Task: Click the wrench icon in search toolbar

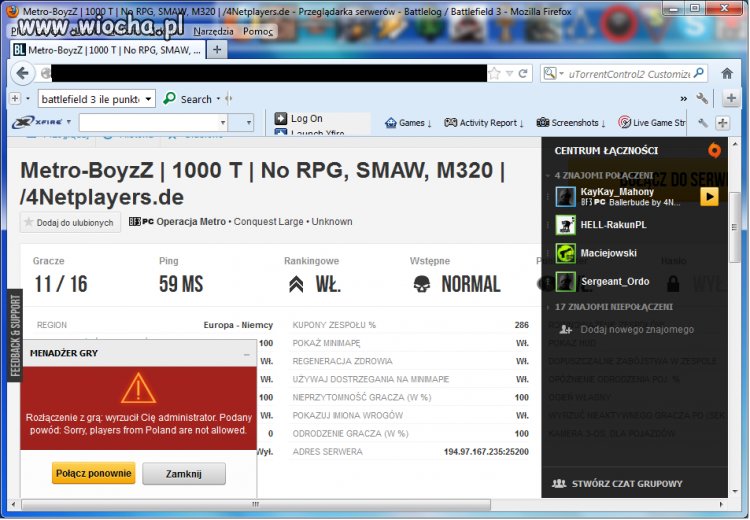Action: pos(702,99)
